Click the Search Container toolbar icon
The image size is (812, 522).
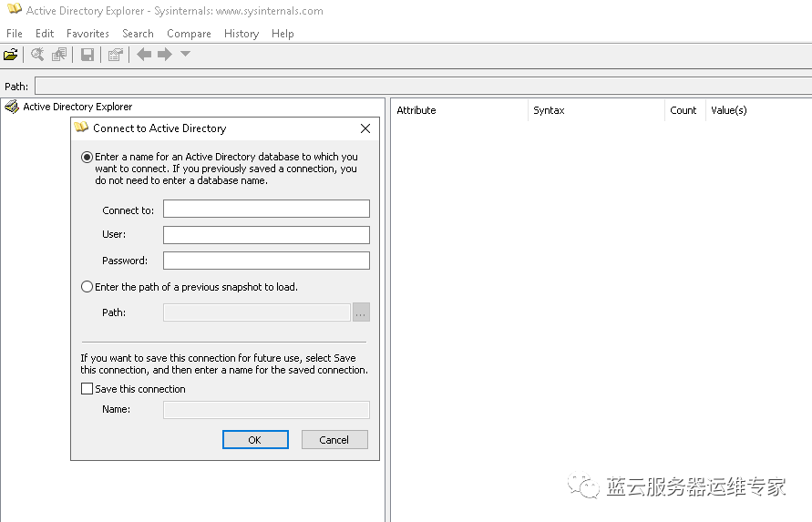coord(36,54)
